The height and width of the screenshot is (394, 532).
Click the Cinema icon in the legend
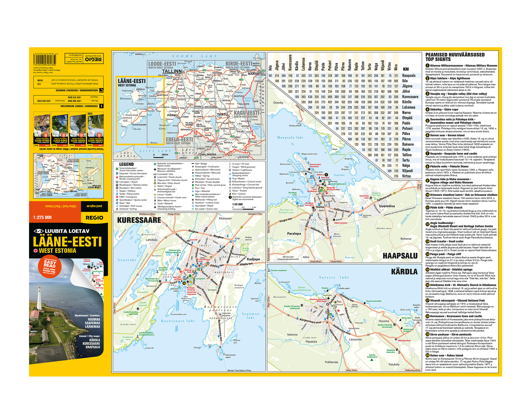230,194
